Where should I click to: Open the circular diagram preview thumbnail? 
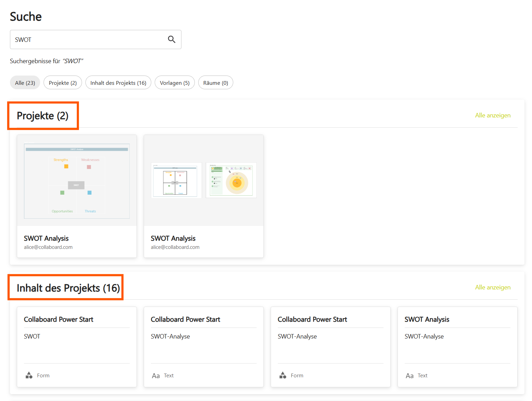[x=231, y=180]
